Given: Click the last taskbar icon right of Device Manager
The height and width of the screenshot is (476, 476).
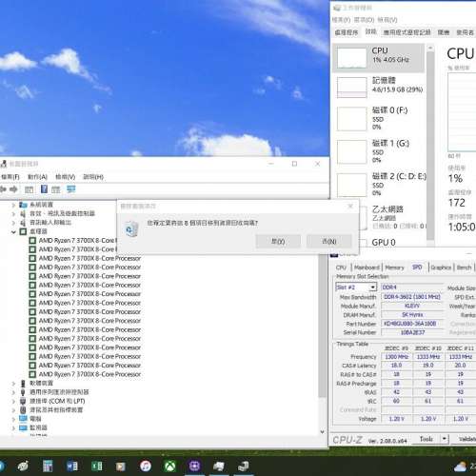Looking at the screenshot, I should [244, 466].
